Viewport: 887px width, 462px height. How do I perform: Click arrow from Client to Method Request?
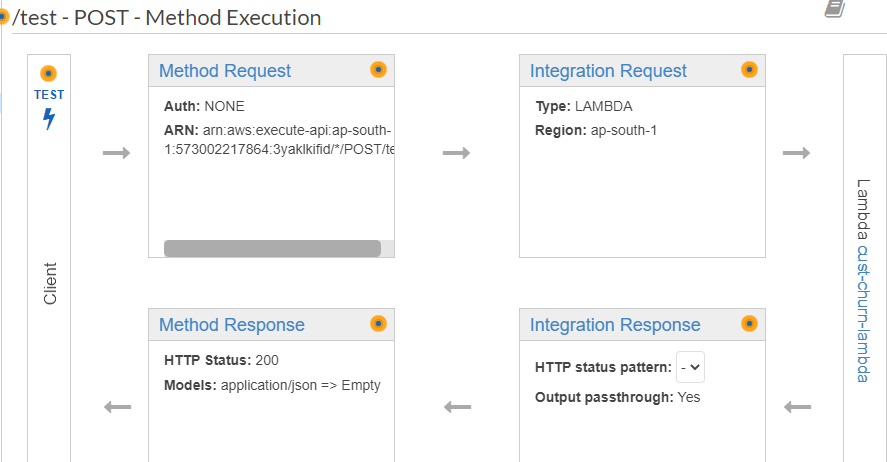(117, 153)
